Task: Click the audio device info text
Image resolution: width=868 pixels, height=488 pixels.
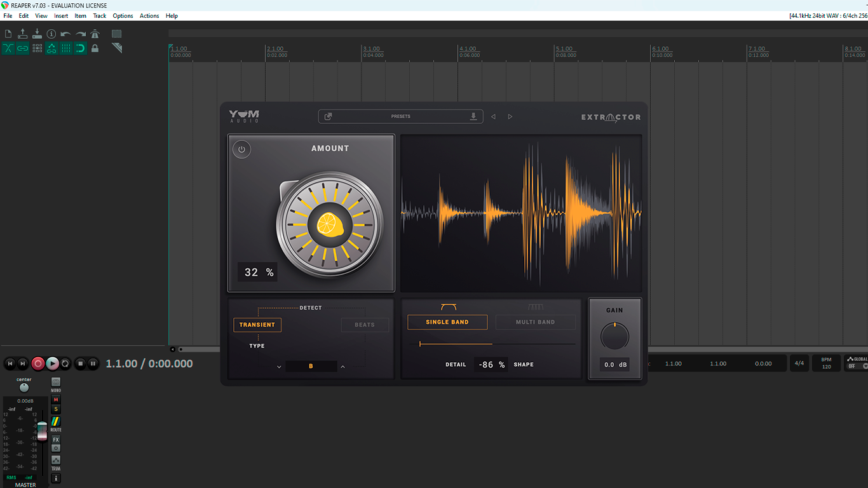Action: point(828,16)
